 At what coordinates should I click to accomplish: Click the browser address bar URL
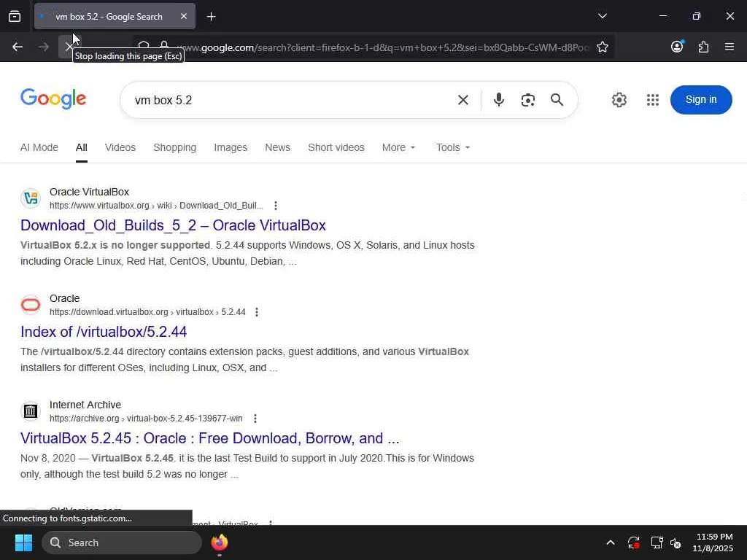(384, 47)
